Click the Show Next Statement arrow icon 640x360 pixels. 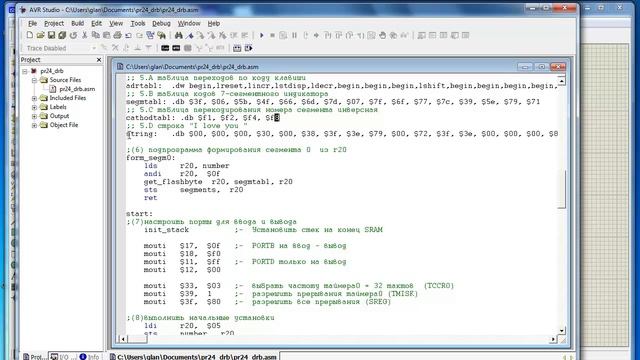click(x=316, y=36)
